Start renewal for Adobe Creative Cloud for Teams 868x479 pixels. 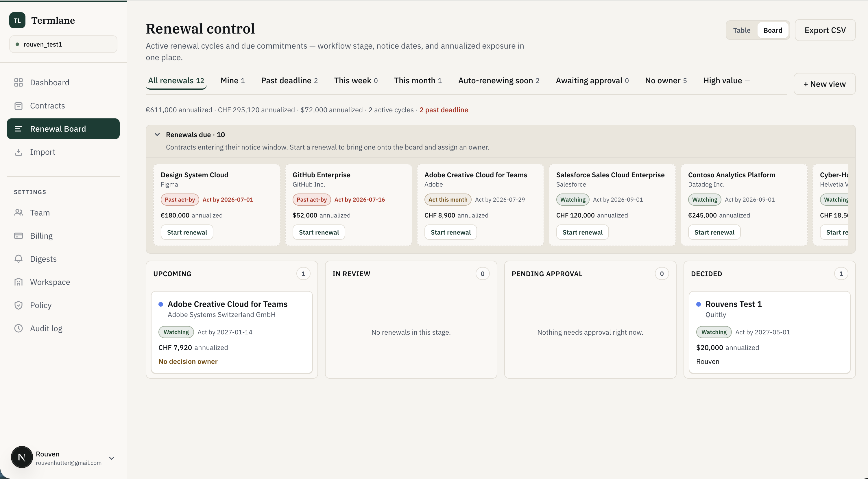click(450, 232)
